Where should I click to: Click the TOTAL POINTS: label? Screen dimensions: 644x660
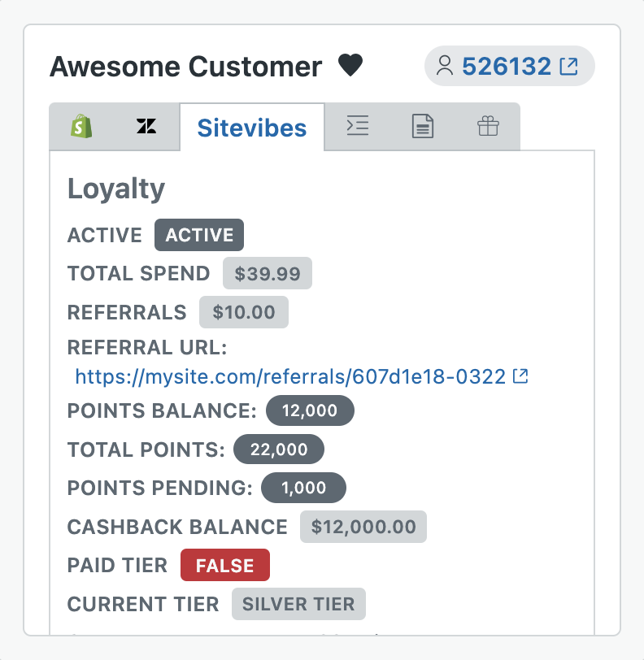point(146,449)
